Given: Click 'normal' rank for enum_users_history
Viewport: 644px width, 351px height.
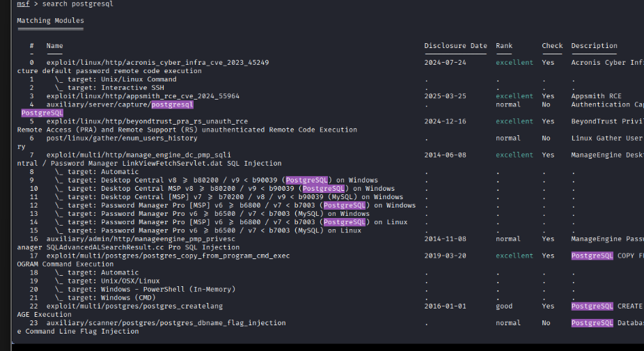Looking at the screenshot, I should [508, 138].
